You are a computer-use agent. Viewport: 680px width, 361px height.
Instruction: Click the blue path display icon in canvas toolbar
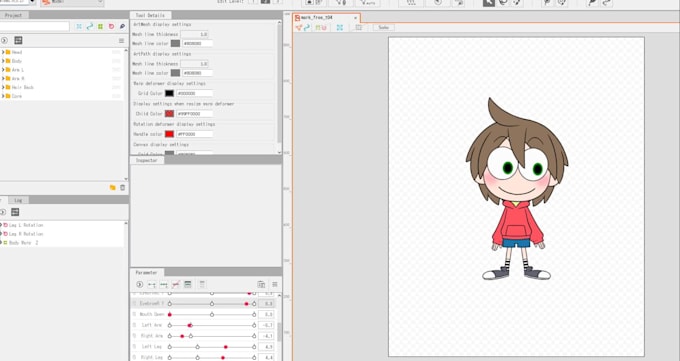(307, 27)
